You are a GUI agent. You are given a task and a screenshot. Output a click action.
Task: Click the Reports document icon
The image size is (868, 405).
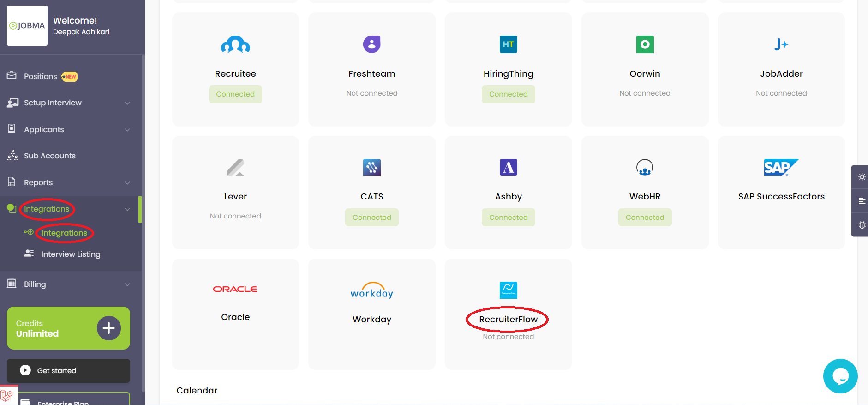tap(12, 181)
